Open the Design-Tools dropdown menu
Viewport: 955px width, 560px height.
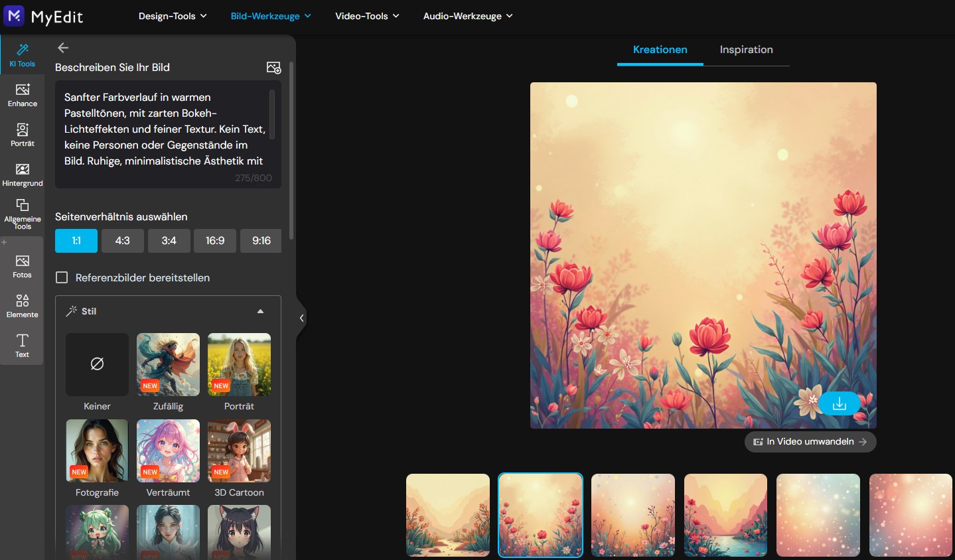coord(173,16)
